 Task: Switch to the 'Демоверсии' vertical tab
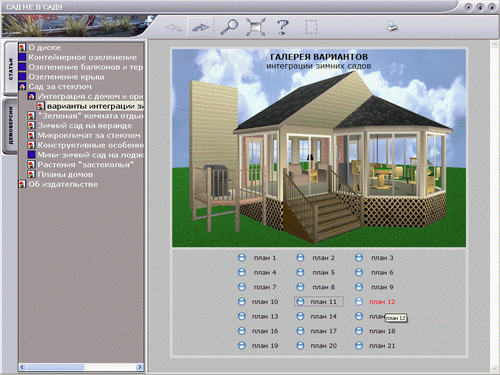point(10,126)
